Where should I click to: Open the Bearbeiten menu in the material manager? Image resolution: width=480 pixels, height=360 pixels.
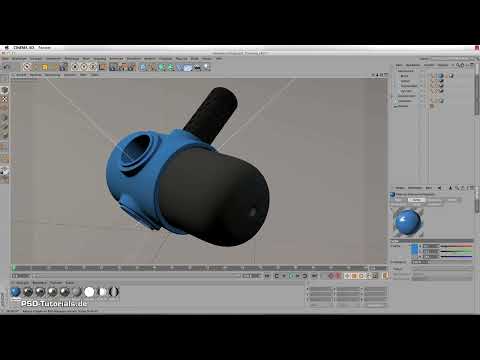(x=40, y=283)
